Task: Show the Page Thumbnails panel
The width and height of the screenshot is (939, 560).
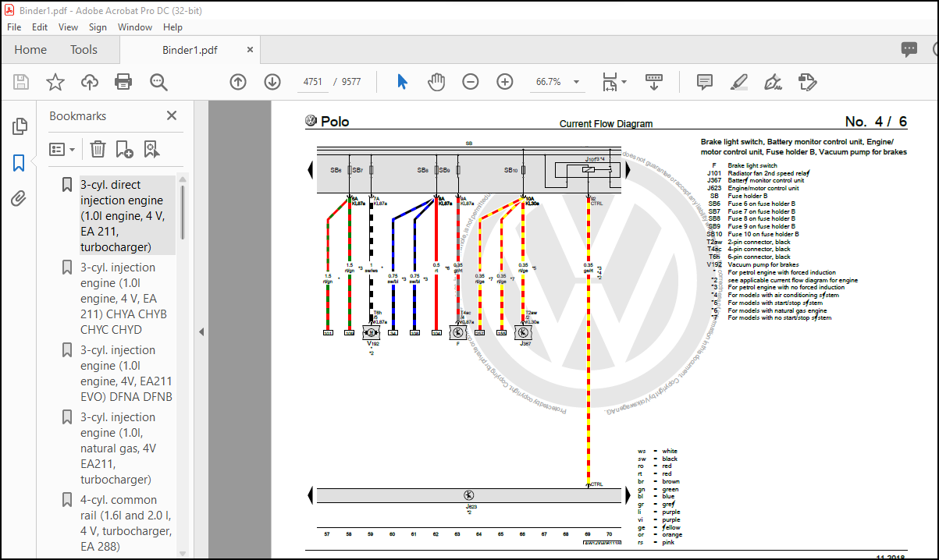Action: tap(20, 126)
